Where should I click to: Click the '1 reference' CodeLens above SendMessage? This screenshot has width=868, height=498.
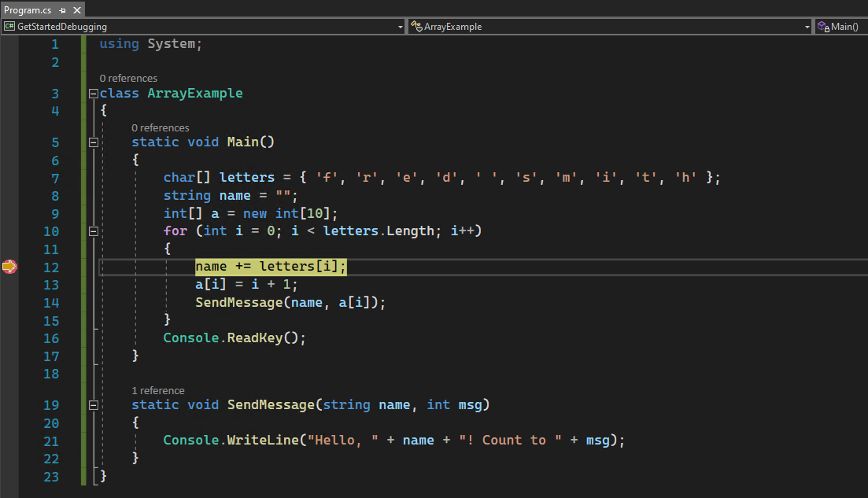pos(157,390)
